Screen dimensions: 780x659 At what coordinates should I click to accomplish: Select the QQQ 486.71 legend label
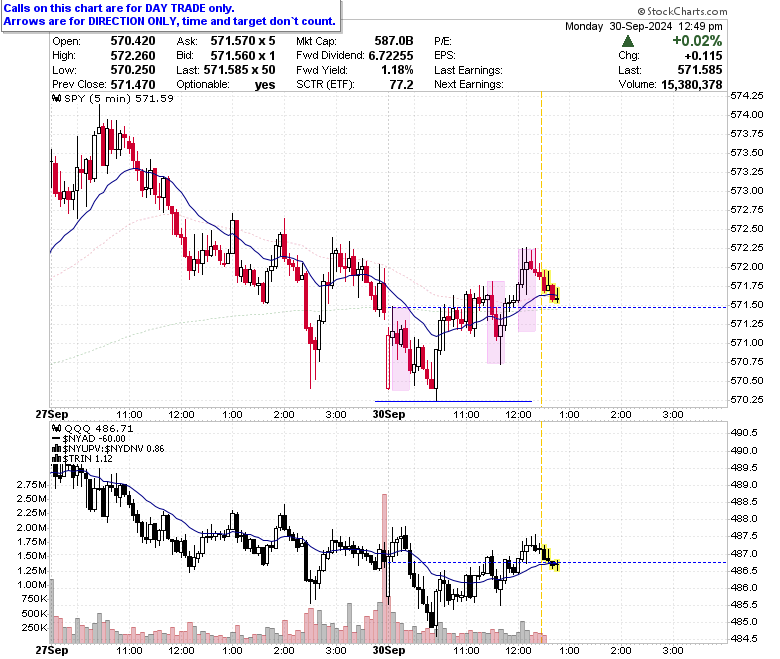pos(99,428)
